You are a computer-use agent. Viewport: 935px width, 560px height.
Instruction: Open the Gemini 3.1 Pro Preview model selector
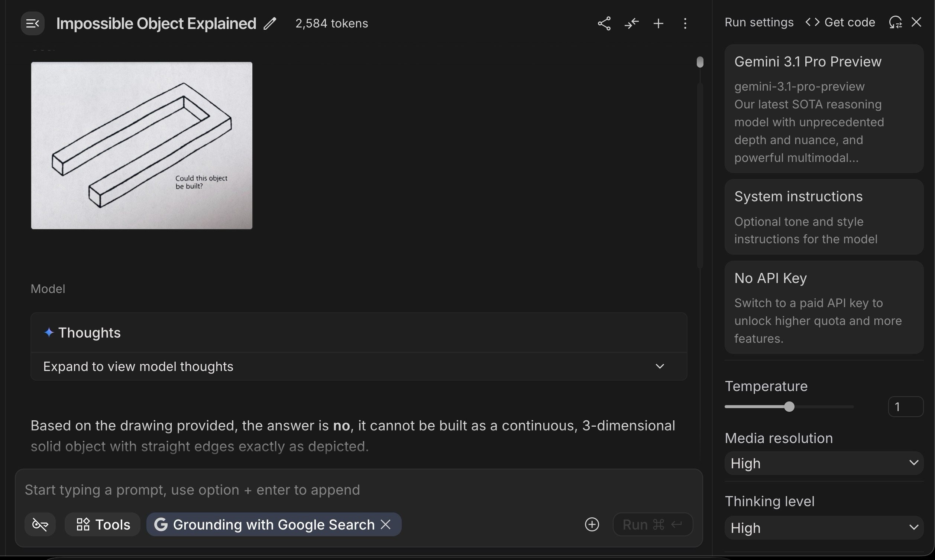click(x=824, y=109)
